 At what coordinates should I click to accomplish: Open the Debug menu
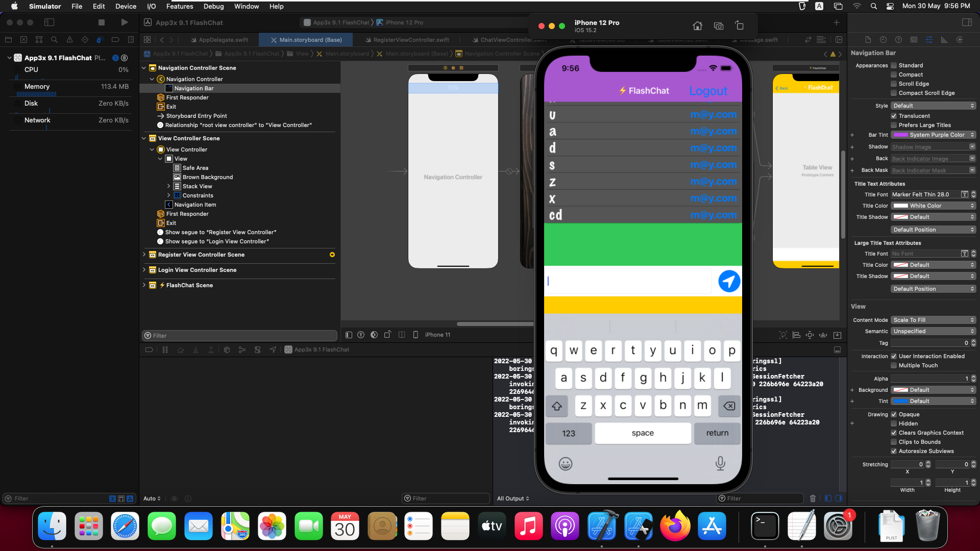[x=213, y=6]
